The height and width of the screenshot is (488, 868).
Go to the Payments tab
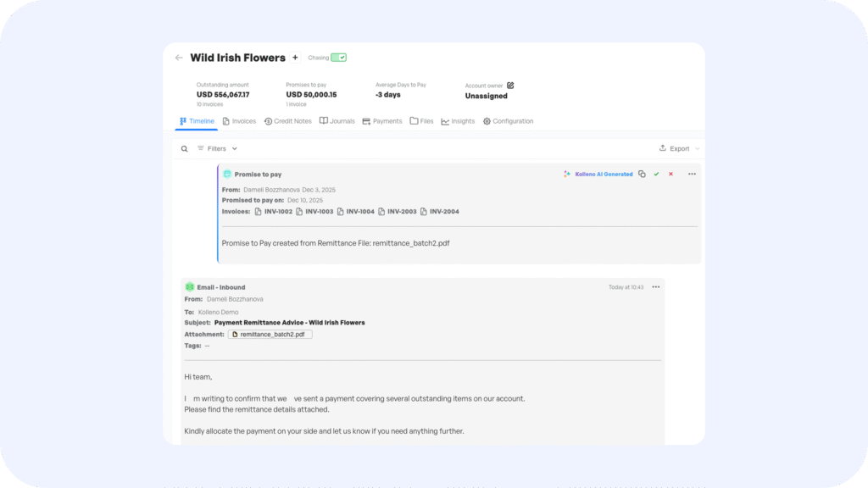click(x=382, y=121)
